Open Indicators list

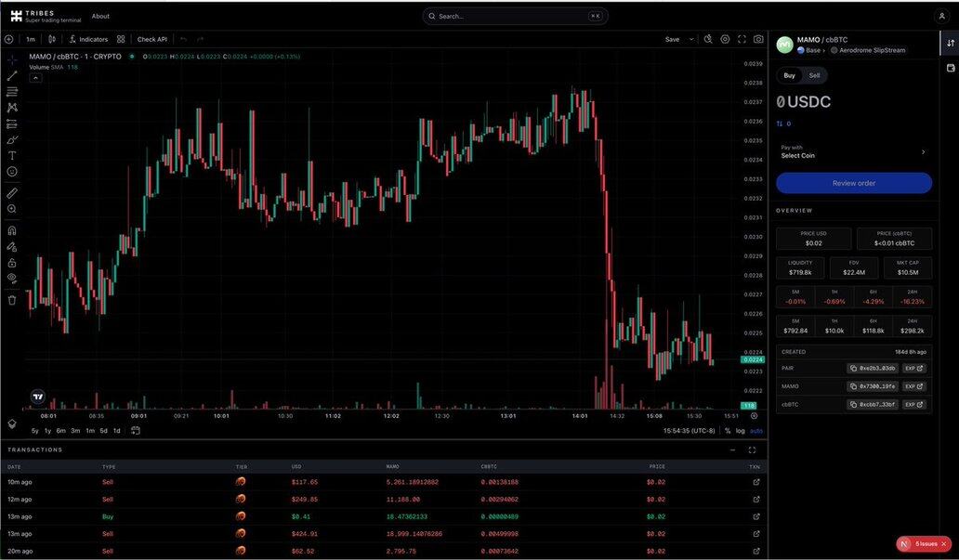88,39
